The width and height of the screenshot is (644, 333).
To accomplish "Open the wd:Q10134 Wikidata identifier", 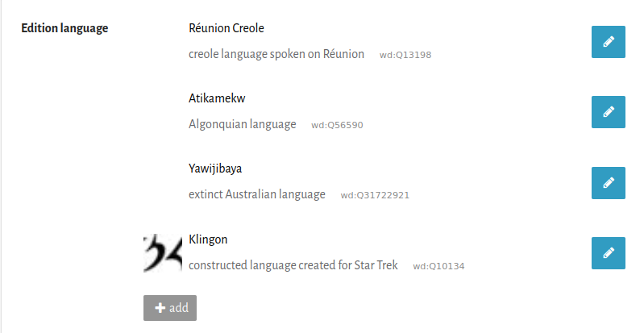I will (438, 266).
